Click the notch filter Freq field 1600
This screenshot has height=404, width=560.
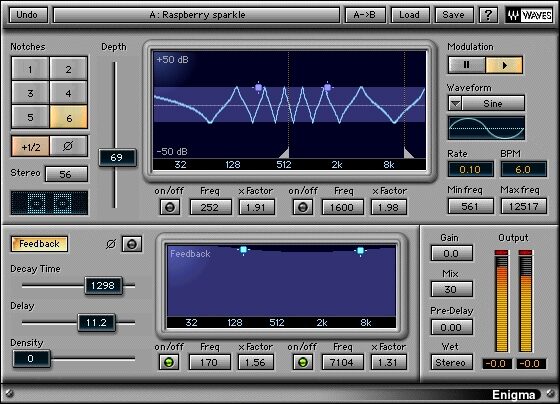[342, 207]
